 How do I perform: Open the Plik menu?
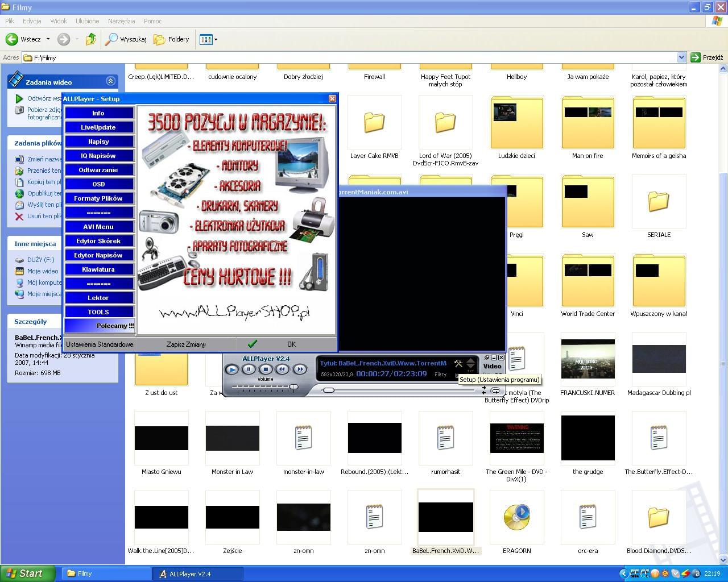pos(10,21)
